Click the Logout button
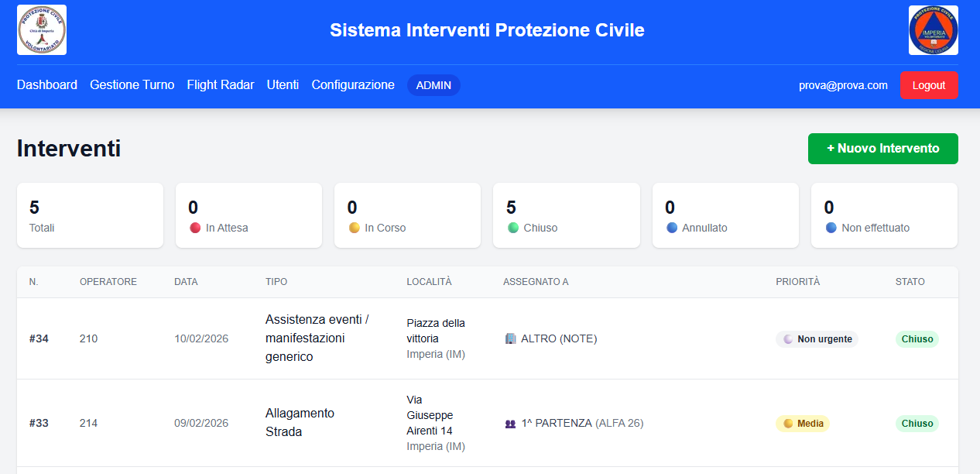Screen dimensions: 980x474 point(929,85)
